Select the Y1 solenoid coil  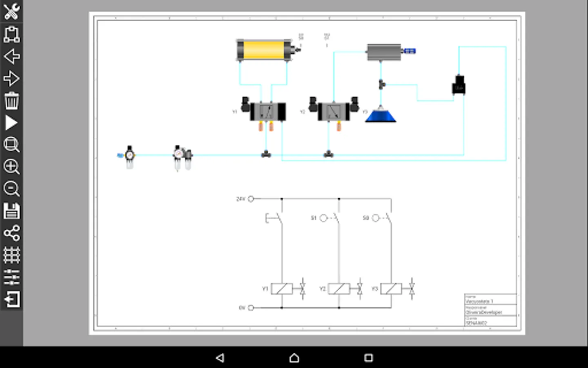click(x=282, y=289)
